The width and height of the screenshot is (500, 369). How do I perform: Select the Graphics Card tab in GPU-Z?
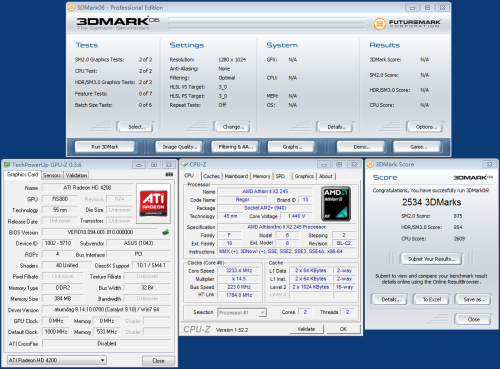click(23, 175)
